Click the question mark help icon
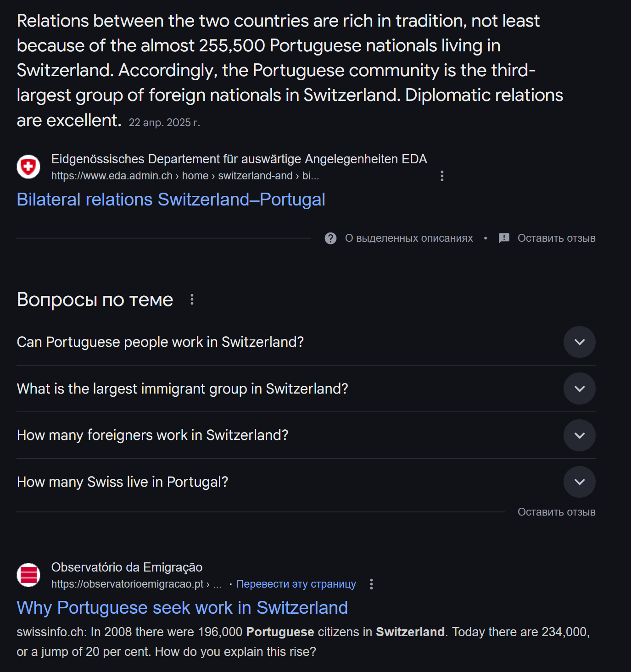The height and width of the screenshot is (672, 631). (x=330, y=238)
